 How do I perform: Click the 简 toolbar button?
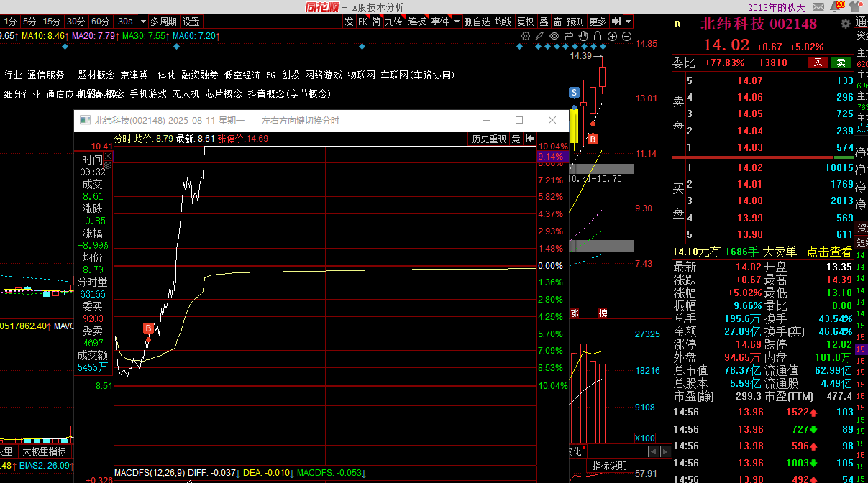[x=376, y=22]
